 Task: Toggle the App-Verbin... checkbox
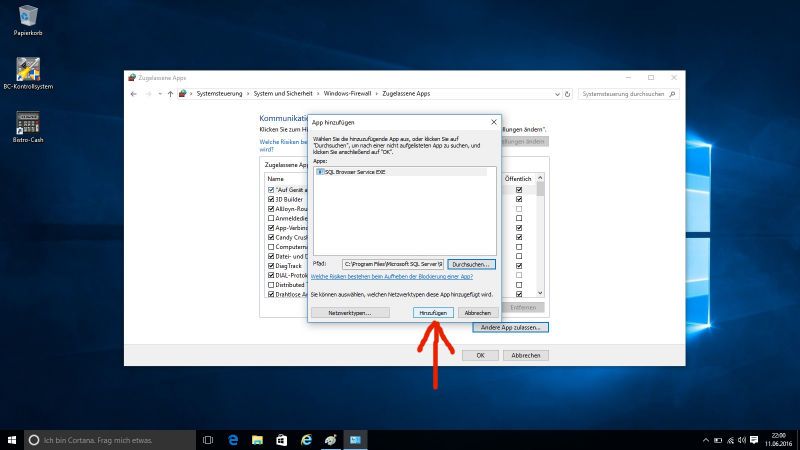coord(271,228)
